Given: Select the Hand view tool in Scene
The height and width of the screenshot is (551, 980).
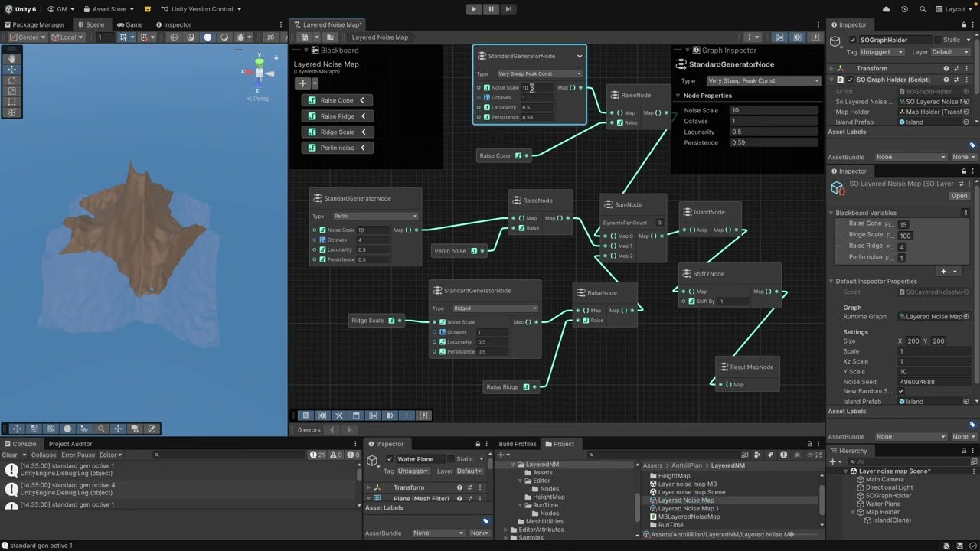Looking at the screenshot, I should [11, 58].
